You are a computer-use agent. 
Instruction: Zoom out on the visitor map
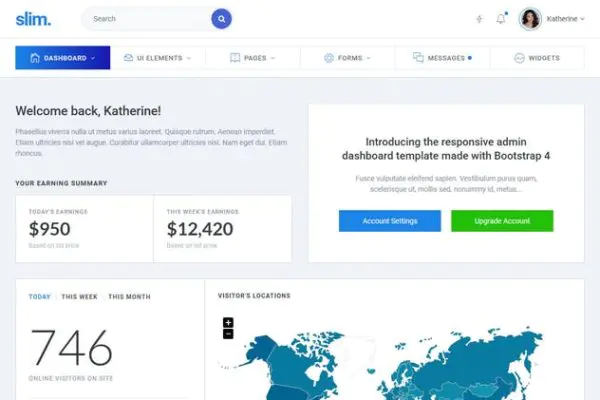[228, 334]
